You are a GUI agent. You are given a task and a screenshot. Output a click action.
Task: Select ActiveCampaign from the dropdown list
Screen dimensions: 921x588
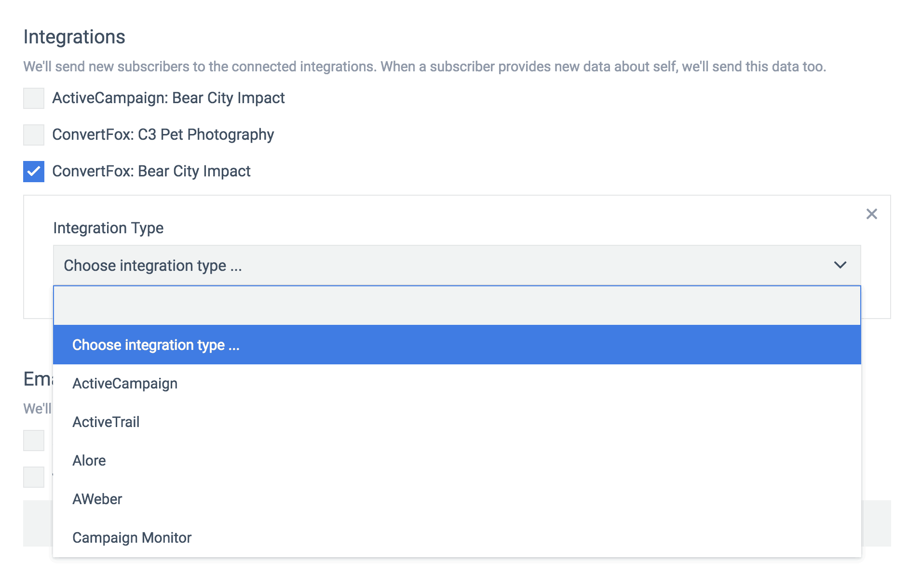125,384
